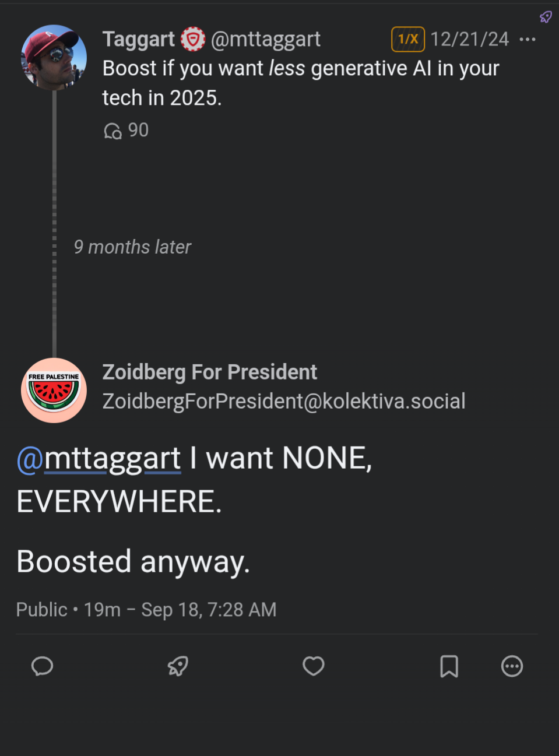The width and height of the screenshot is (559, 756).
Task: Open Taggart's profile picture
Action: tap(54, 57)
